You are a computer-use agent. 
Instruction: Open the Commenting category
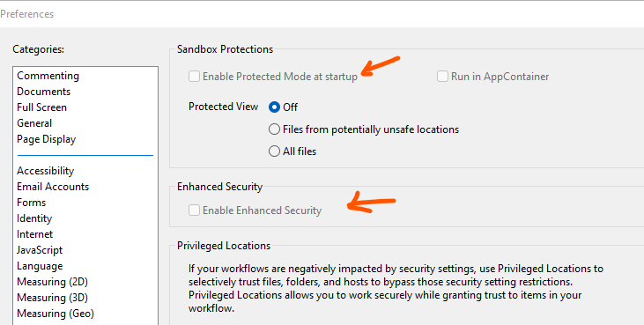(x=48, y=76)
